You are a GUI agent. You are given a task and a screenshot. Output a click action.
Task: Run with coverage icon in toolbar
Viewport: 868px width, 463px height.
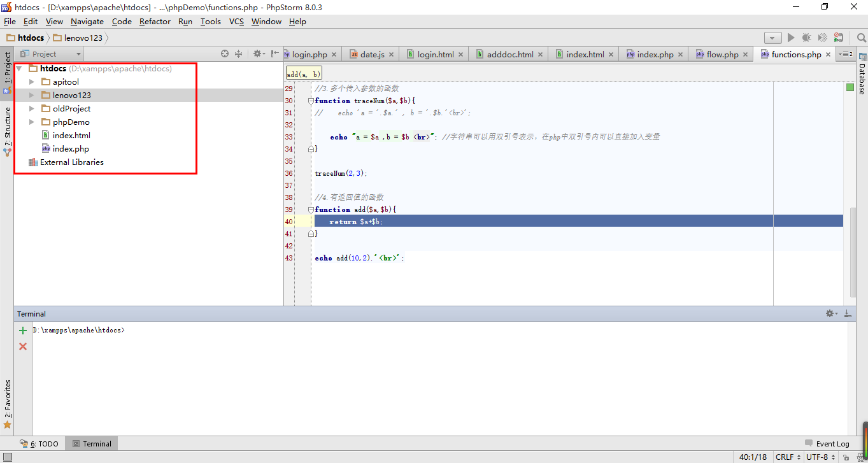tap(823, 38)
